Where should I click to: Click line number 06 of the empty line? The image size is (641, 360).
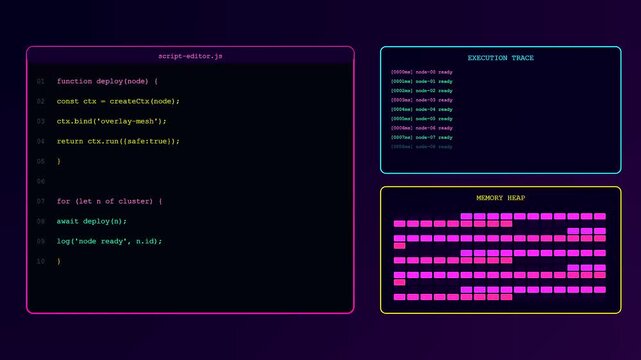40,181
